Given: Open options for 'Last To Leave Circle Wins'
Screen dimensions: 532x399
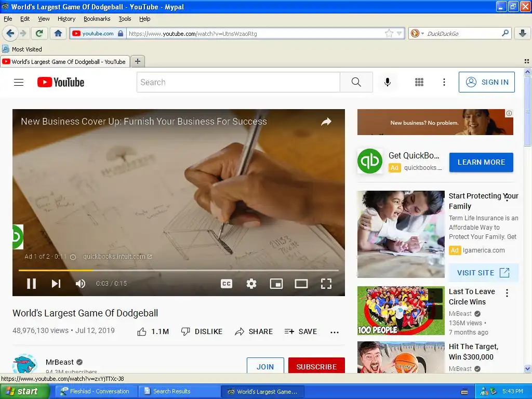Looking at the screenshot, I should 507,293.
